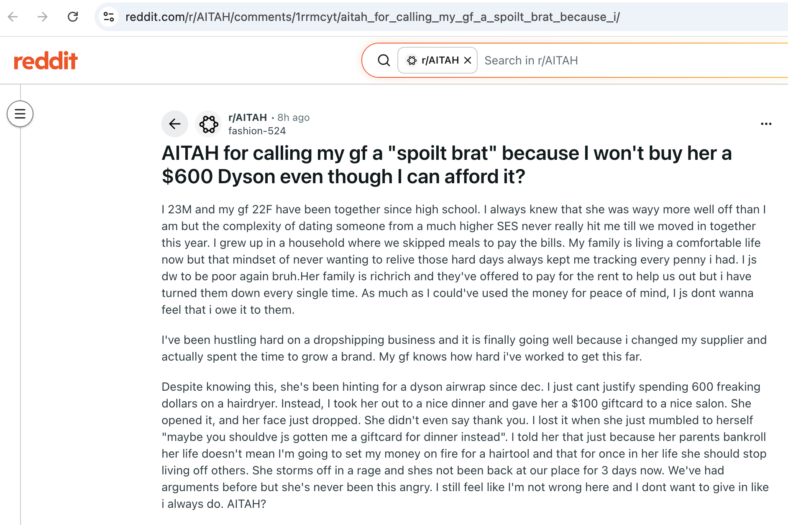Click the r/AITAH filter chip label

[x=440, y=60]
